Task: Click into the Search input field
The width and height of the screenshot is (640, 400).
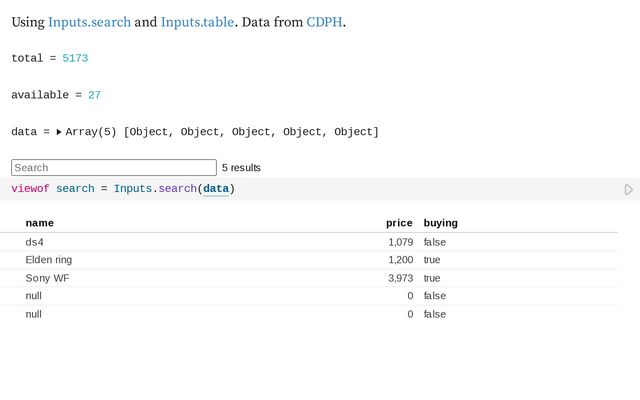Action: (114, 167)
